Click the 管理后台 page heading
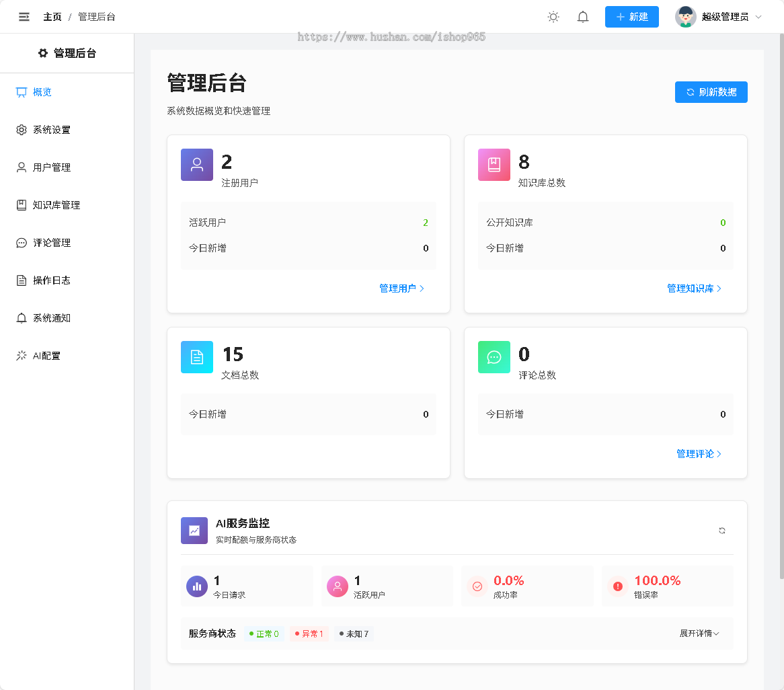Viewport: 784px width, 690px height. tap(206, 83)
